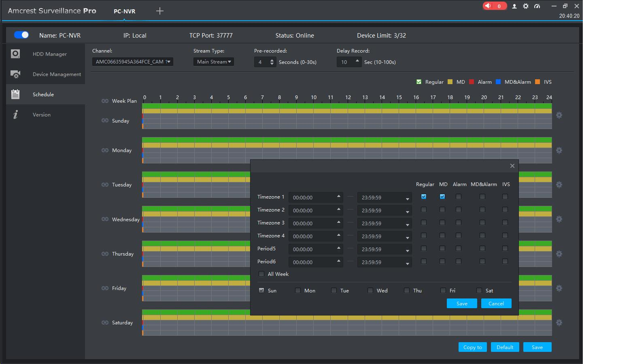The width and height of the screenshot is (633, 364).
Task: Increase the Pre-recorded seconds value
Action: [x=272, y=60]
